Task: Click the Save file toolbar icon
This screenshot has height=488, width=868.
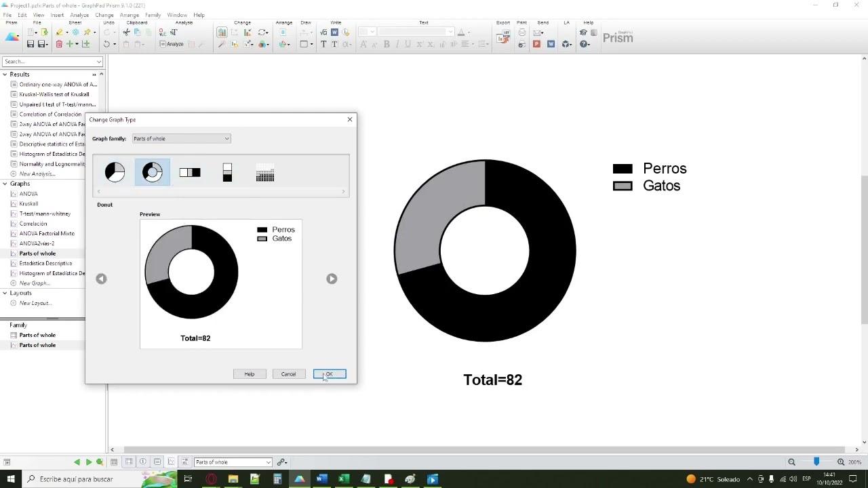Action: [31, 44]
